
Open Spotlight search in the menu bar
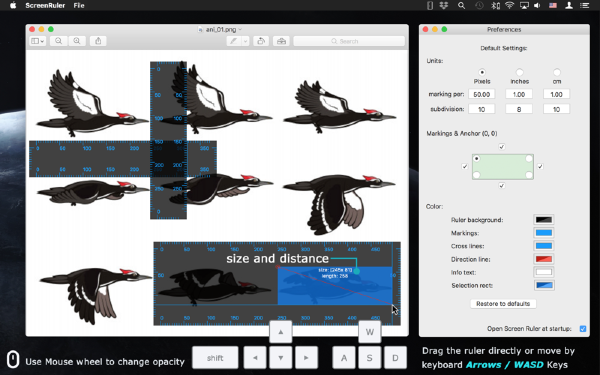[461, 5]
